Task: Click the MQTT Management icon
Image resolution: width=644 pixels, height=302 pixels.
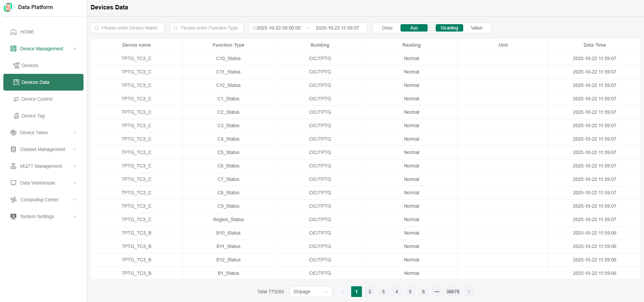Action: (x=13, y=166)
